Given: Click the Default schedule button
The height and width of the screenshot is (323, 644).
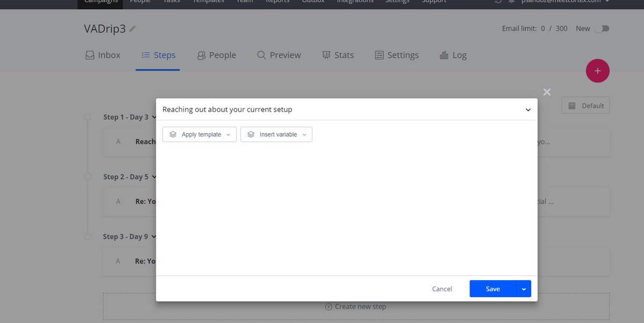Looking at the screenshot, I should (586, 106).
